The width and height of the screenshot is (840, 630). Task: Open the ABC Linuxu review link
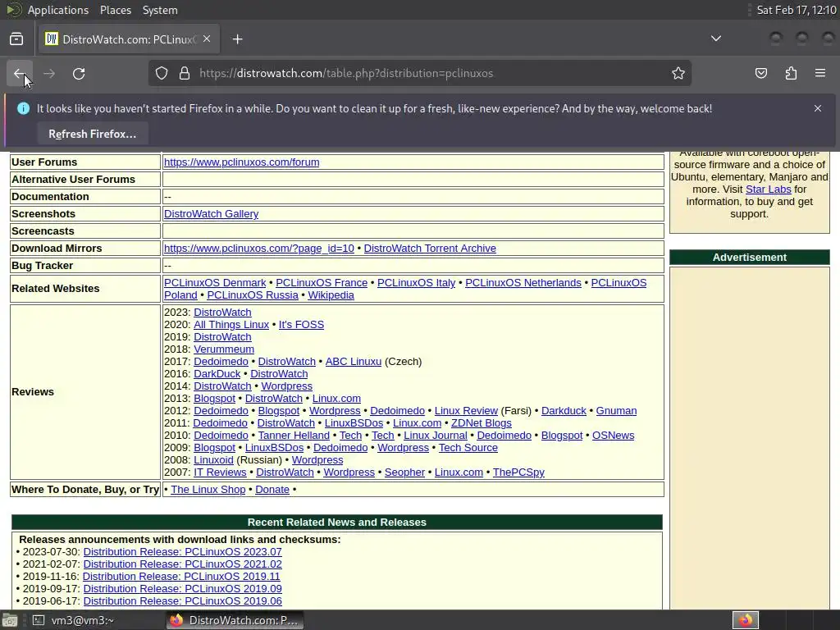[353, 361]
